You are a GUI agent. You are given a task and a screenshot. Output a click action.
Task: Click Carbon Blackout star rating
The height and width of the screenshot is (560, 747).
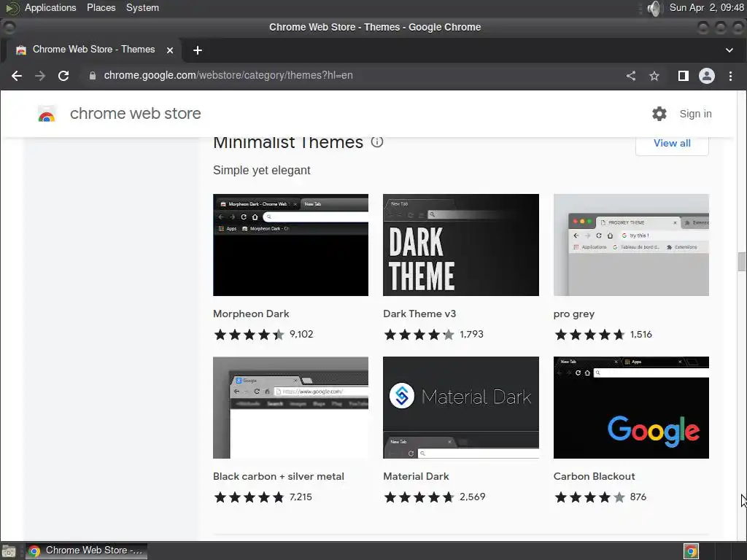[589, 497]
